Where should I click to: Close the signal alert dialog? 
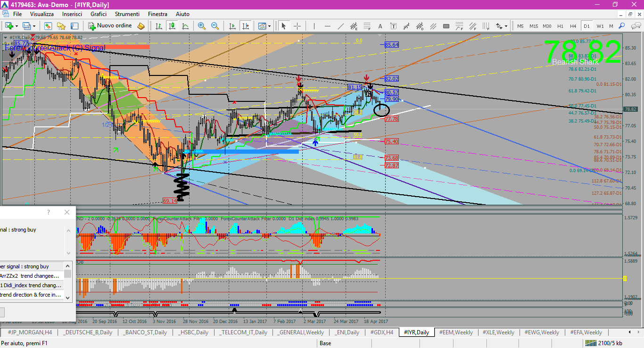(x=66, y=212)
